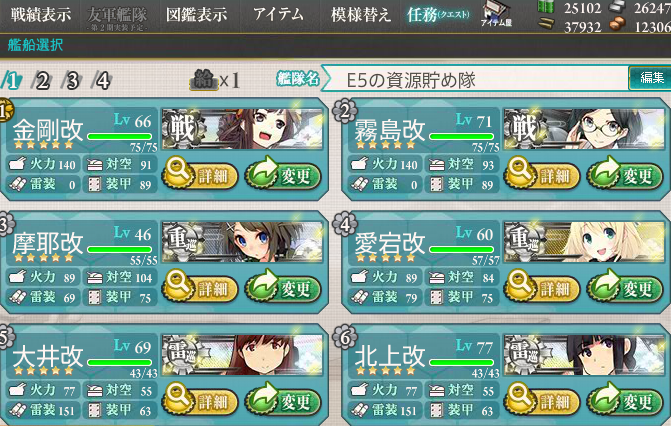Click the bauxite resource icon

pyautogui.click(x=618, y=25)
